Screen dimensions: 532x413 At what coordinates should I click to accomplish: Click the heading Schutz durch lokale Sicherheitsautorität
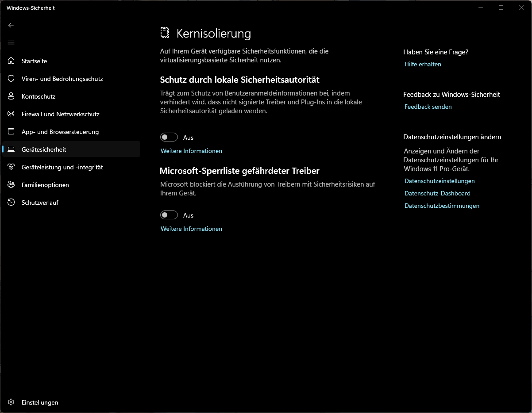(x=239, y=80)
